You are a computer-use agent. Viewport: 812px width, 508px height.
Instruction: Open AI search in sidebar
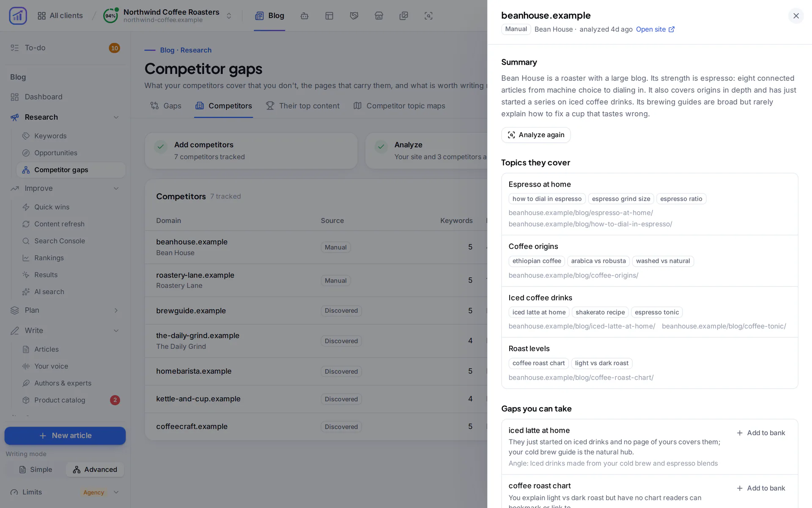[71, 292]
